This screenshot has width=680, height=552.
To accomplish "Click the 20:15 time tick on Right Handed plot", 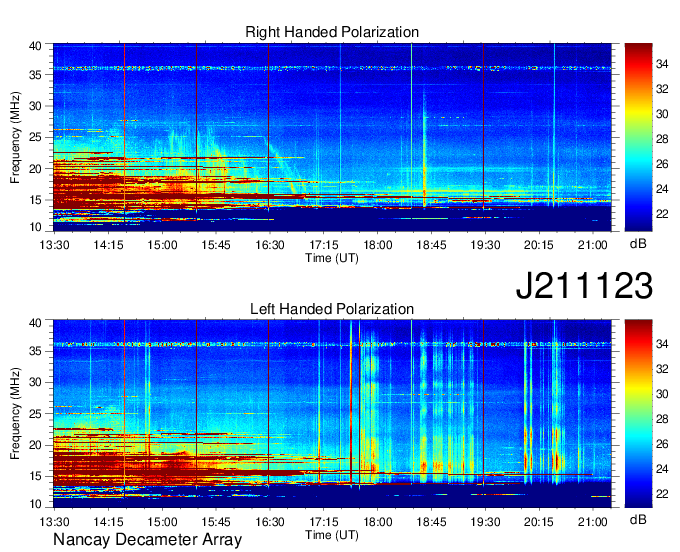I will click(x=539, y=245).
